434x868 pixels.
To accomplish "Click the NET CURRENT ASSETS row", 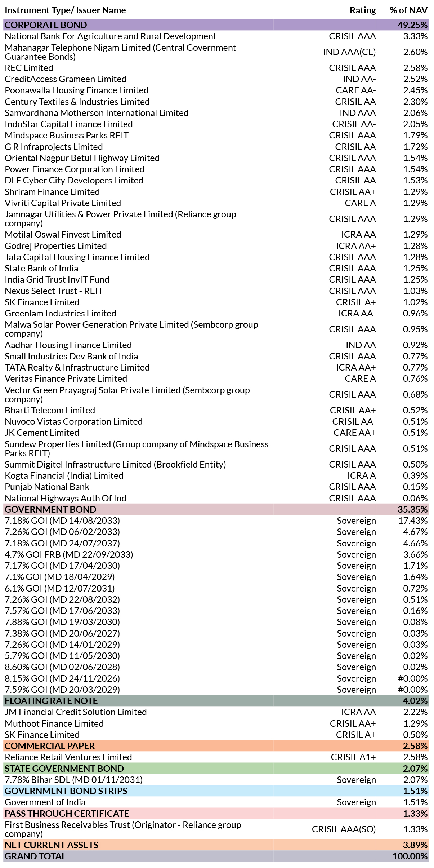I will [x=216, y=845].
